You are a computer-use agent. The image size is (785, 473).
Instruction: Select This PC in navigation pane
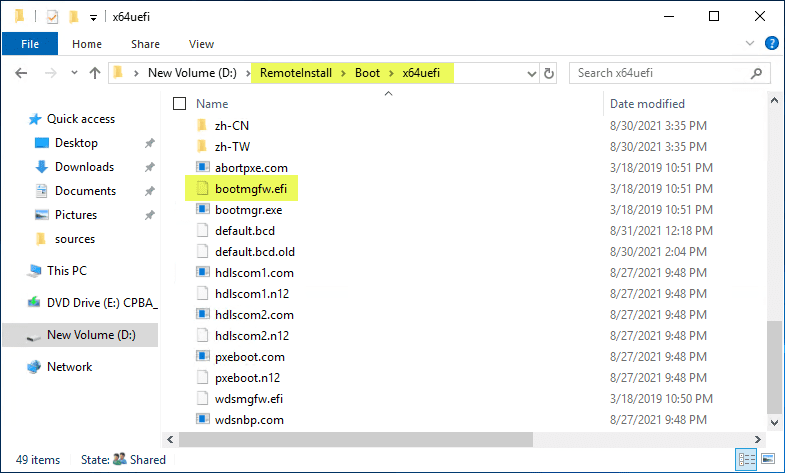point(67,270)
